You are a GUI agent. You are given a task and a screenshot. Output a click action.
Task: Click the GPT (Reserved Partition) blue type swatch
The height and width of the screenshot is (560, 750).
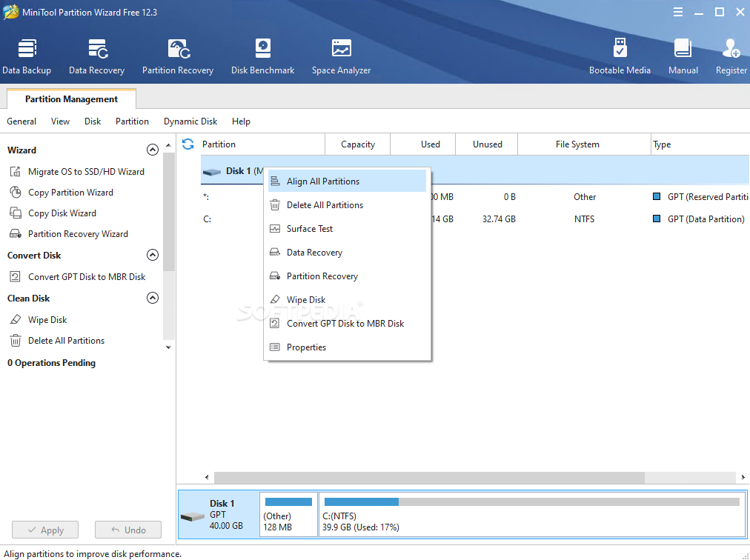[x=657, y=196]
